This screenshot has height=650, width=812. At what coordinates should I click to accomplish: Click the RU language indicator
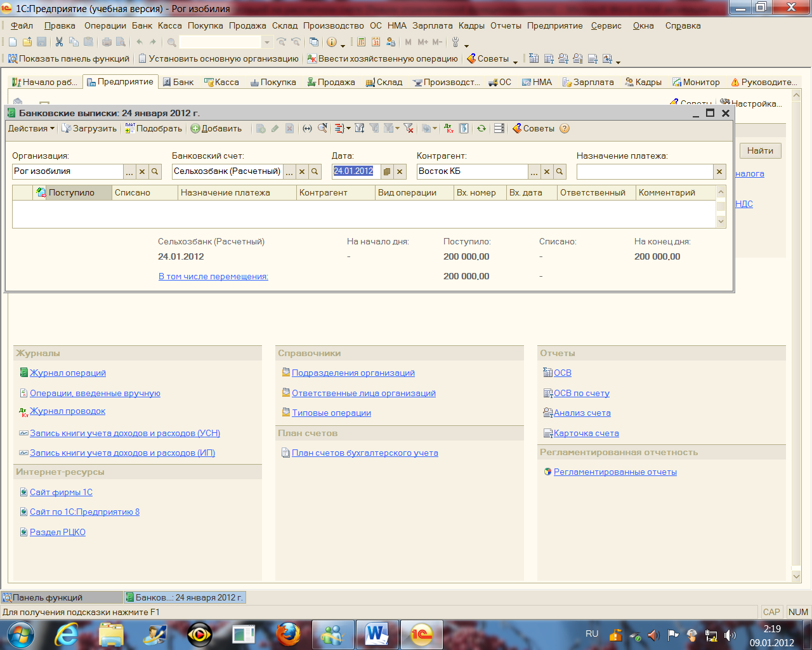(x=592, y=633)
